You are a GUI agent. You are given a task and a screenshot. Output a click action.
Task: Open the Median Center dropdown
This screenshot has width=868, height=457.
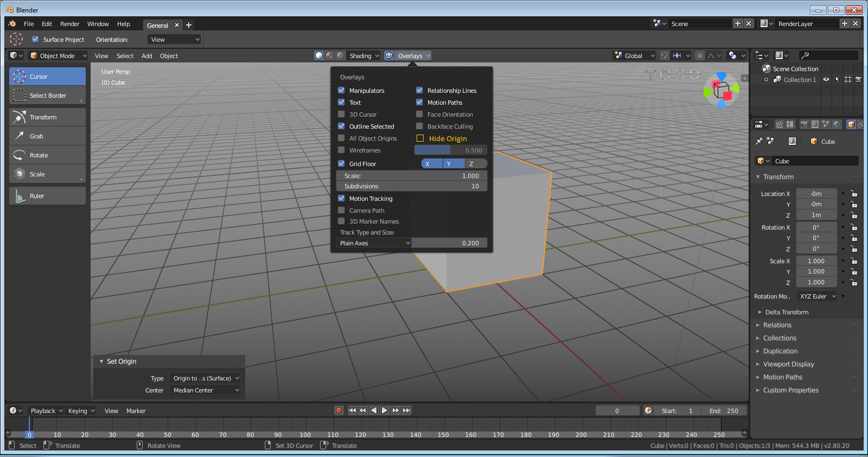point(205,390)
